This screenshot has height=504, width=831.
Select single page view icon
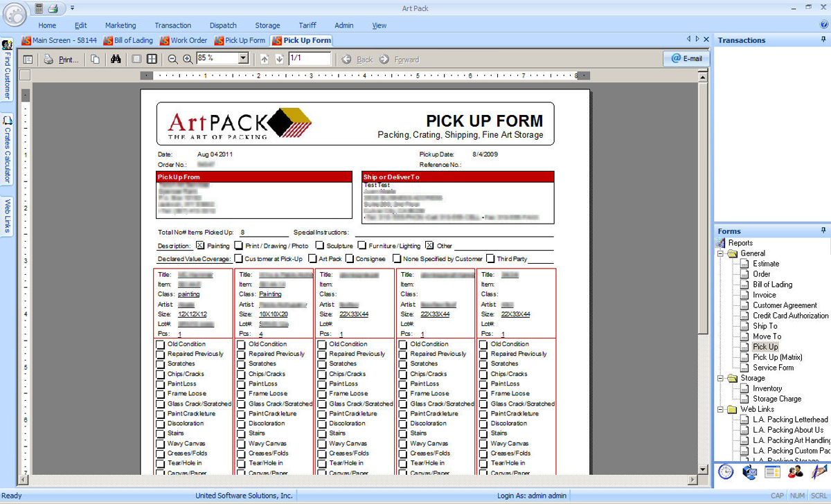[137, 60]
